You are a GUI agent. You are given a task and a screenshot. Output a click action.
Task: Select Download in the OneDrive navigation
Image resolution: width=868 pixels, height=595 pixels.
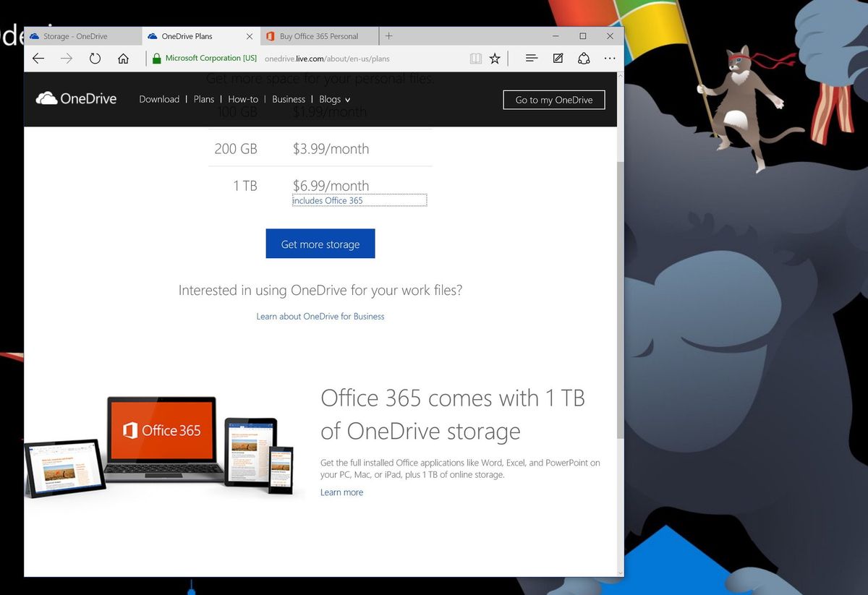coord(159,99)
